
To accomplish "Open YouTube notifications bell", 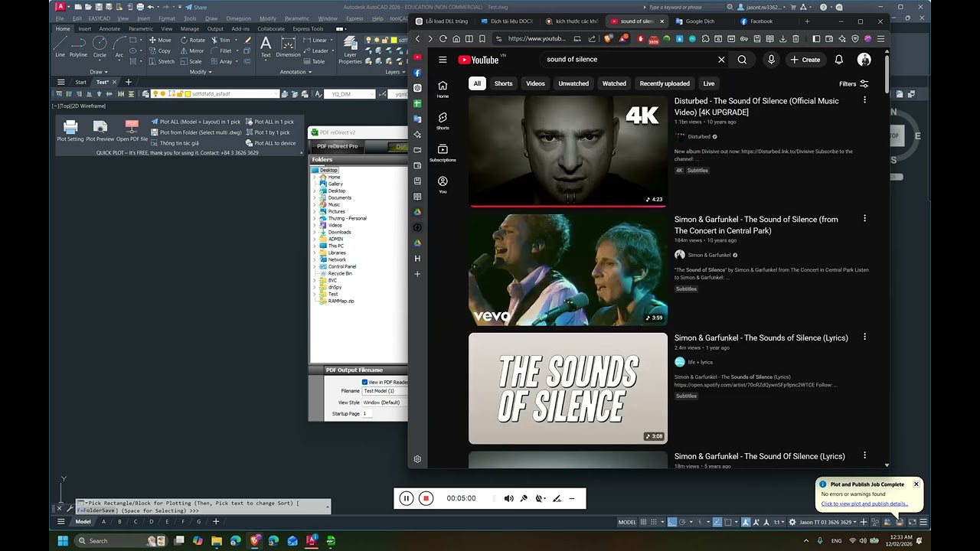I will (x=839, y=60).
